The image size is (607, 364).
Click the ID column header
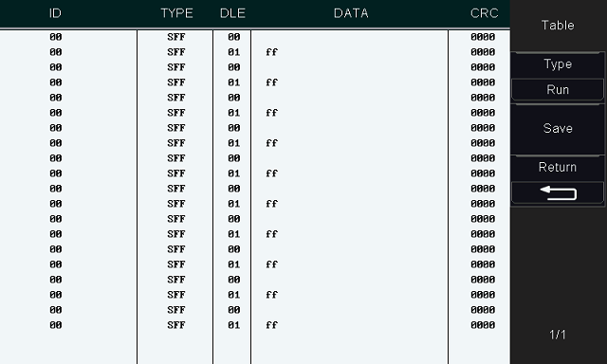55,13
